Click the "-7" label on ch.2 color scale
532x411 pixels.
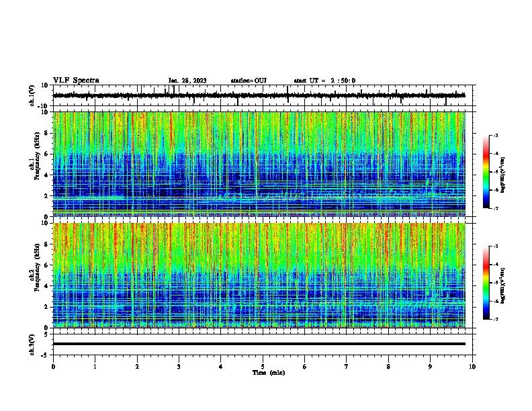click(x=495, y=319)
